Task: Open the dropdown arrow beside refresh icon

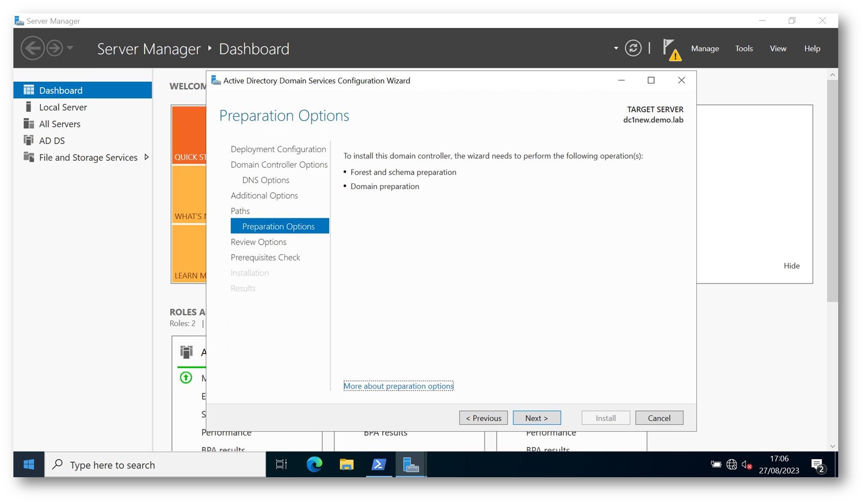Action: tap(616, 48)
